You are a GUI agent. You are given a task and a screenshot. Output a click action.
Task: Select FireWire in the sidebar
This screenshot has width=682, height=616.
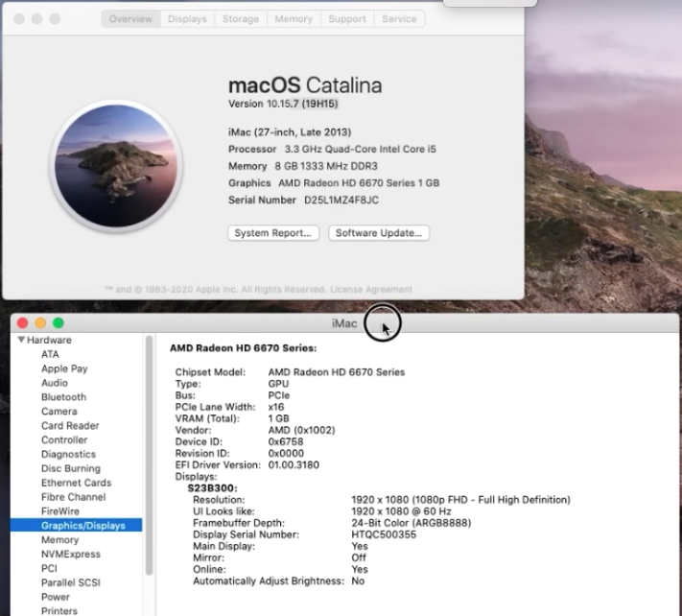point(60,511)
